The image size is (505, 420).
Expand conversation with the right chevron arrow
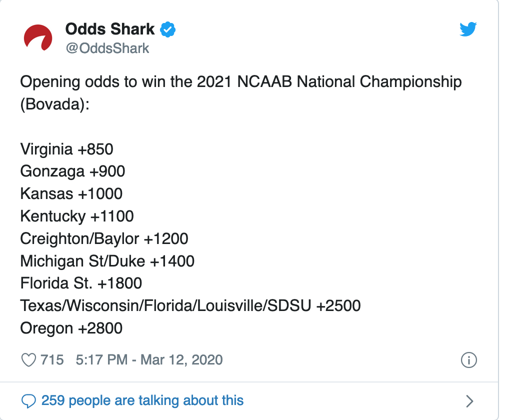[469, 400]
